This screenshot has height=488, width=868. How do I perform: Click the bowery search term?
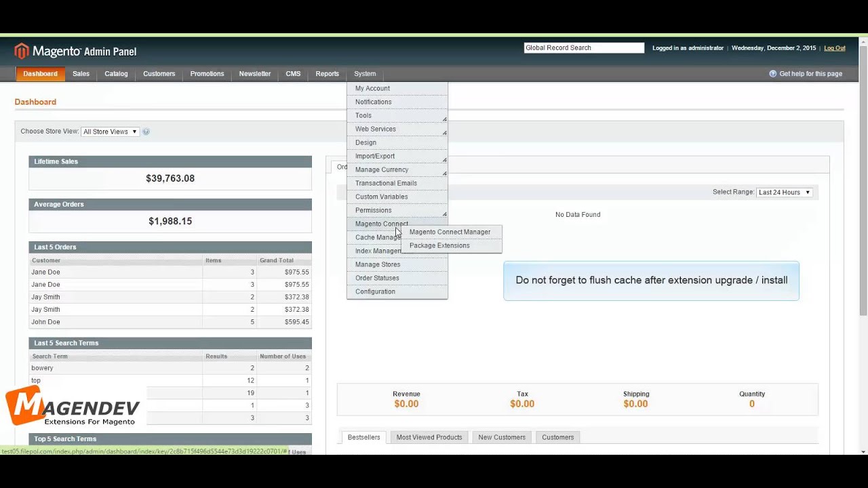pos(42,368)
